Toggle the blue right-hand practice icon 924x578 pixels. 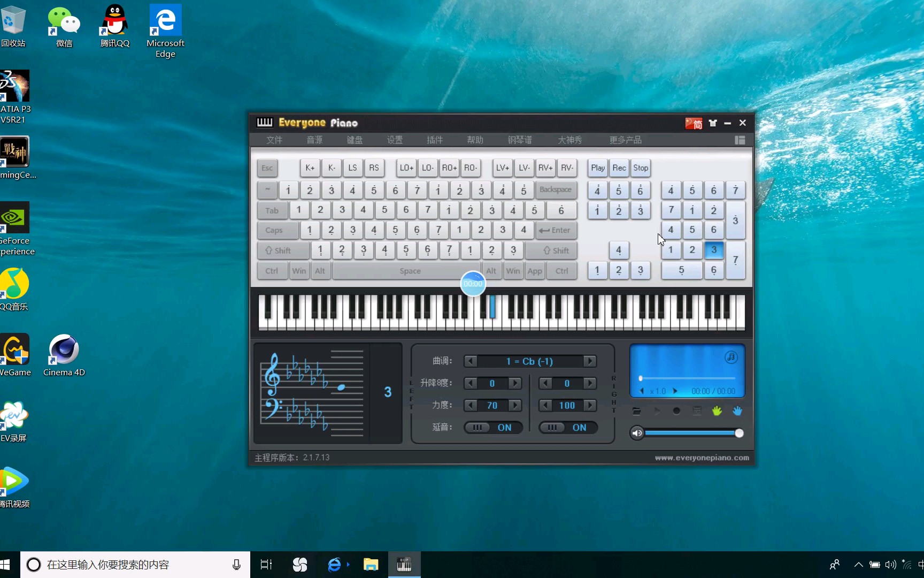coord(737,411)
